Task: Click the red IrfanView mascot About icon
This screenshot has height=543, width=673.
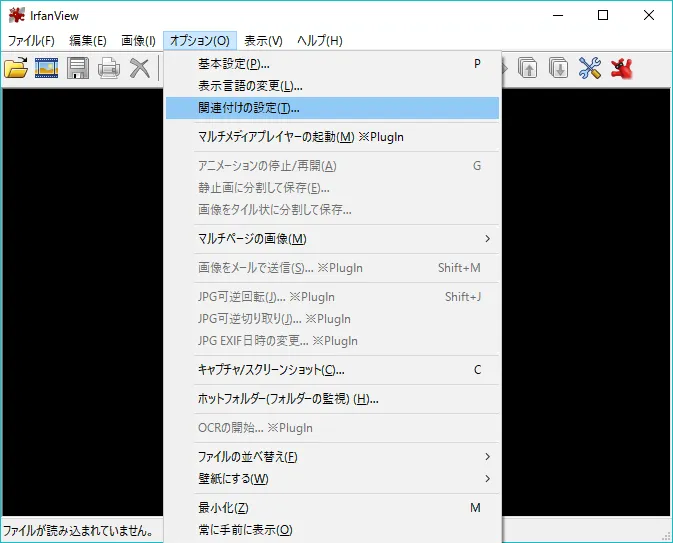Action: coord(622,68)
